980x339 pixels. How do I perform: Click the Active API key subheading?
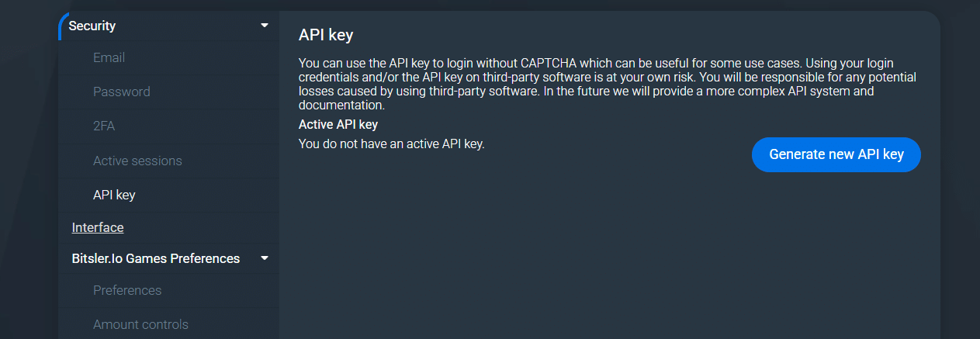338,124
